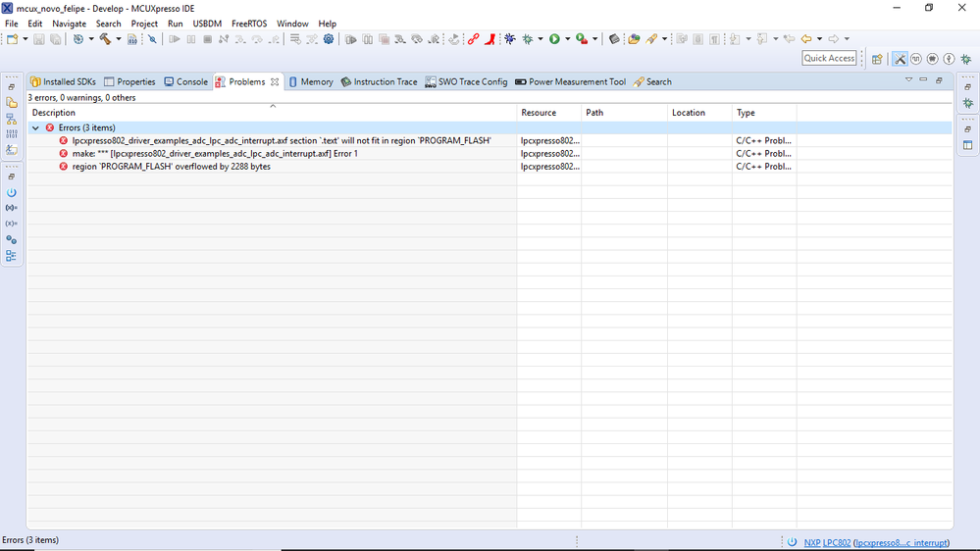Open the FreeRTOS menu

(x=249, y=24)
